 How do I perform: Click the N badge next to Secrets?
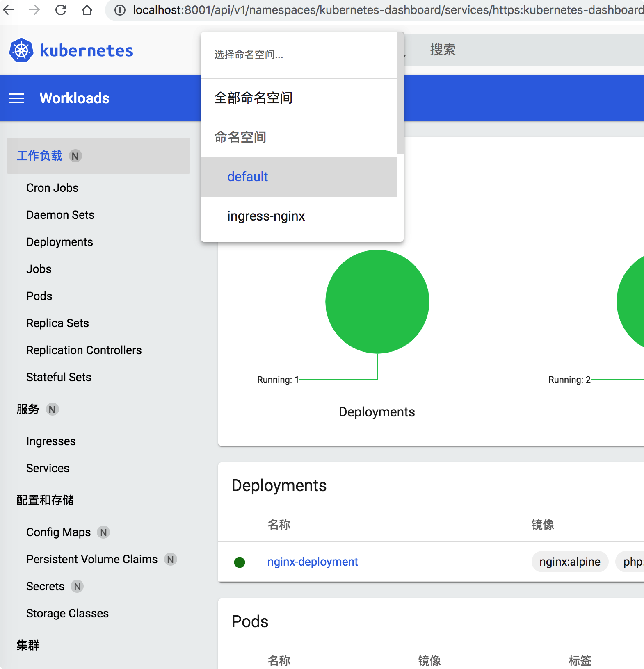77,587
